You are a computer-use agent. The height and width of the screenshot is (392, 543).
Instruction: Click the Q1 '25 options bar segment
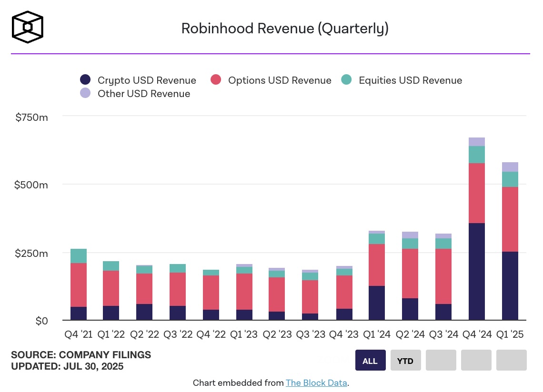[x=510, y=219]
